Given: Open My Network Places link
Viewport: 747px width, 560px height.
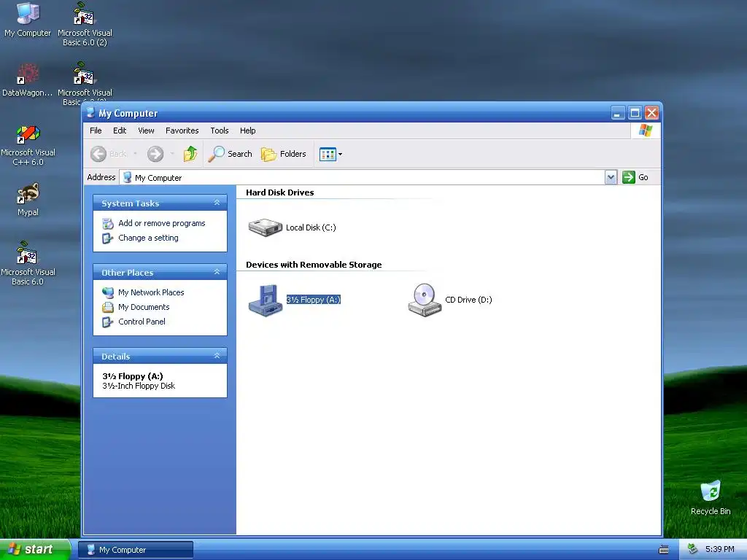Looking at the screenshot, I should tap(151, 292).
